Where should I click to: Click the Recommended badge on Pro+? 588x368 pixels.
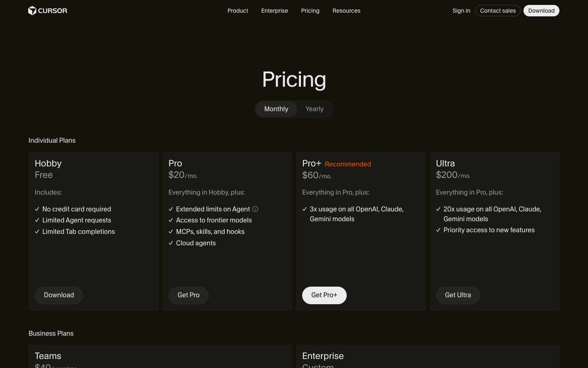348,164
